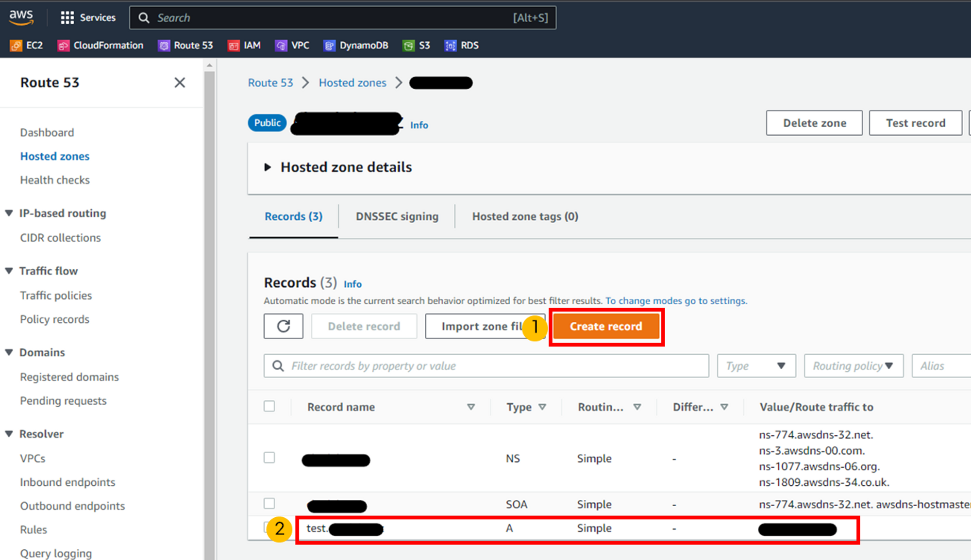Switch to Hosted zone tags tab

coord(525,216)
